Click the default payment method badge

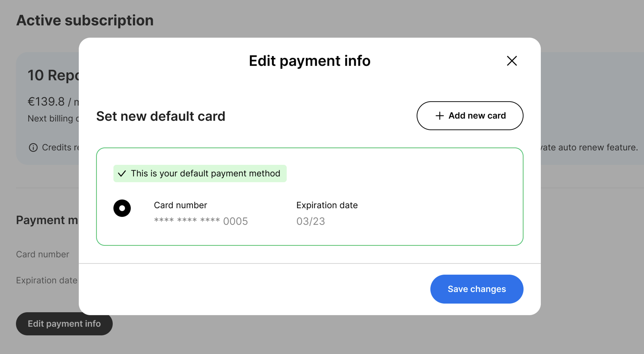pos(200,173)
